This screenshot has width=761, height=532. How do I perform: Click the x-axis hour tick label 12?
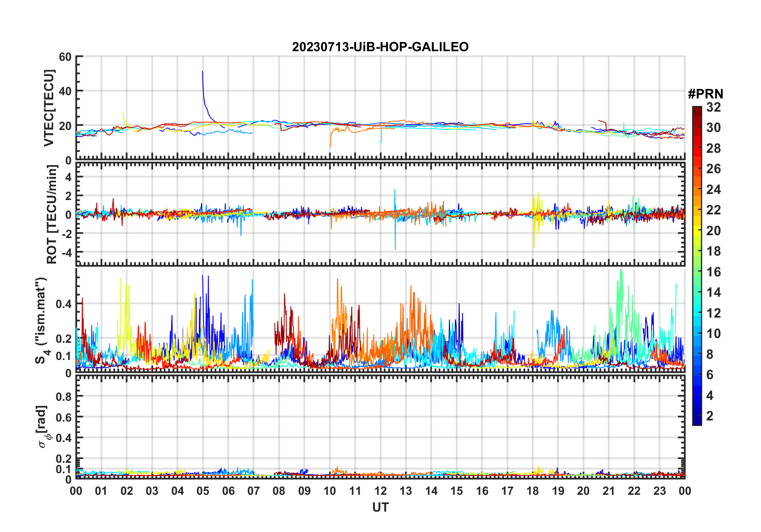(x=380, y=491)
